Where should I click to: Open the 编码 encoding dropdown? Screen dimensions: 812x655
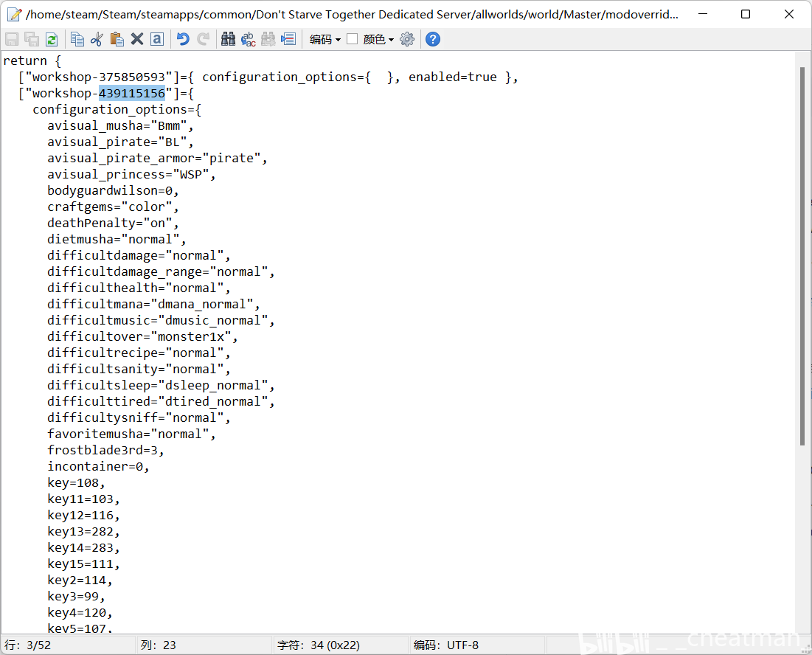pyautogui.click(x=325, y=39)
